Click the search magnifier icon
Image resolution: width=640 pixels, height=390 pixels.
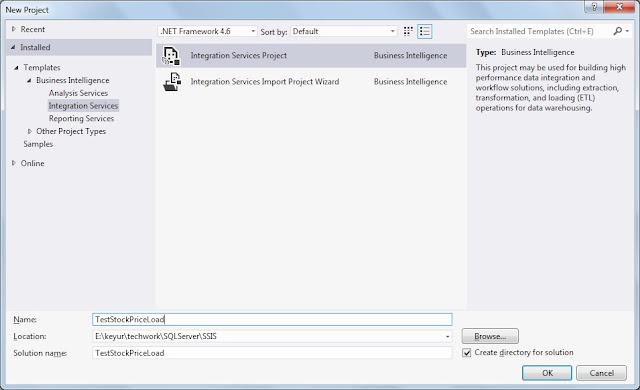618,31
